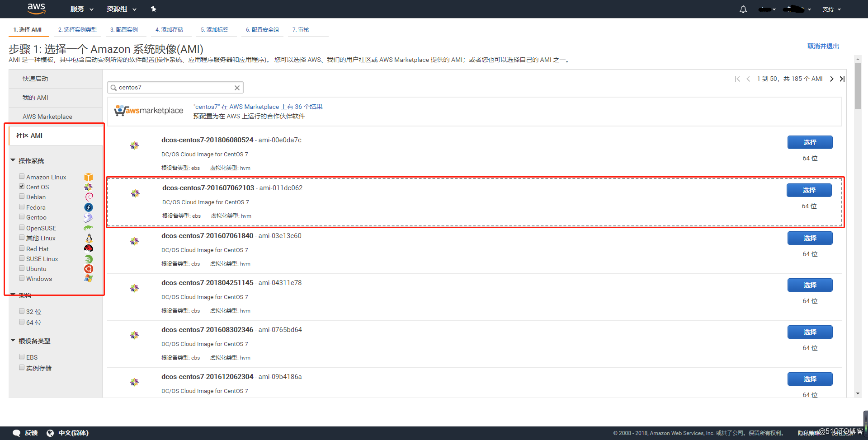Click the pin shortcuts icon in the top bar

coord(153,9)
